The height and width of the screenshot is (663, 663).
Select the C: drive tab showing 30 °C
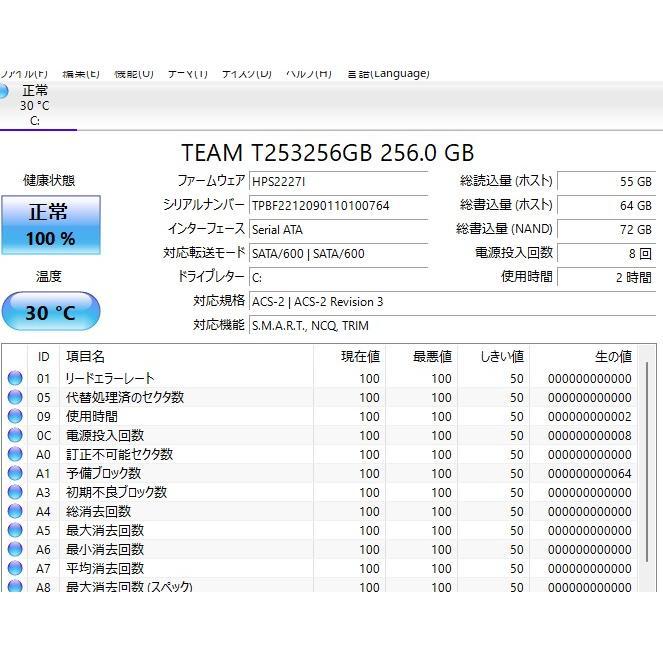click(x=36, y=106)
